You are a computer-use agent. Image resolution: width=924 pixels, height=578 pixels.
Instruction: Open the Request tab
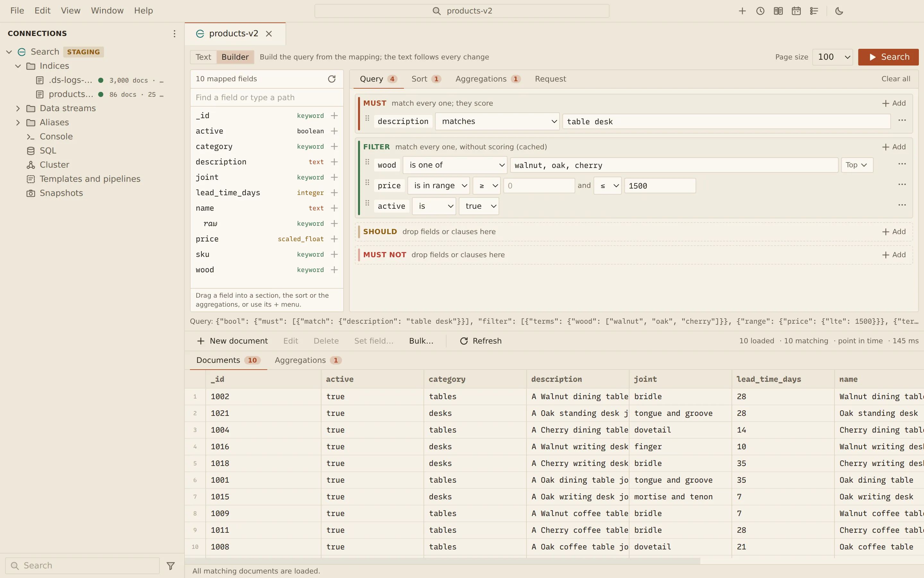pyautogui.click(x=550, y=79)
